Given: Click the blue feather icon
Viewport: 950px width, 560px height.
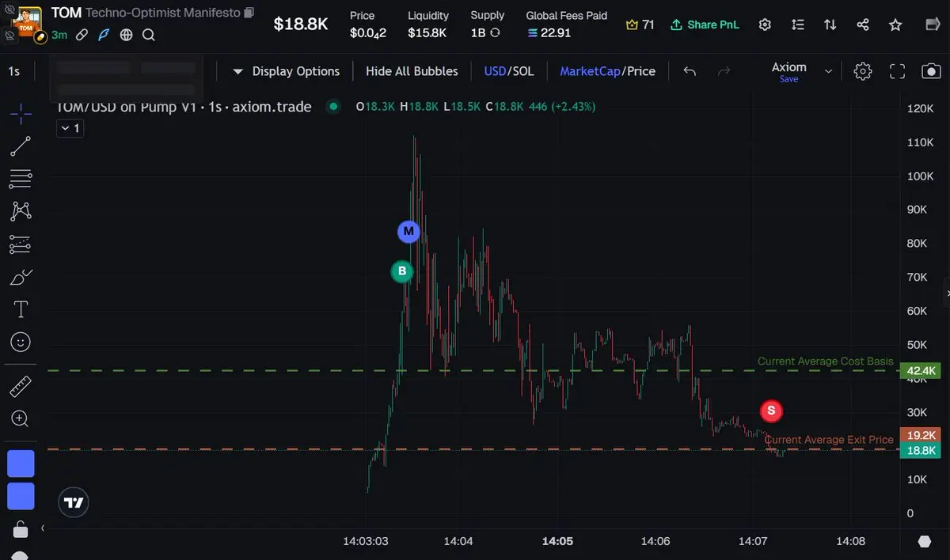Looking at the screenshot, I should [x=104, y=35].
